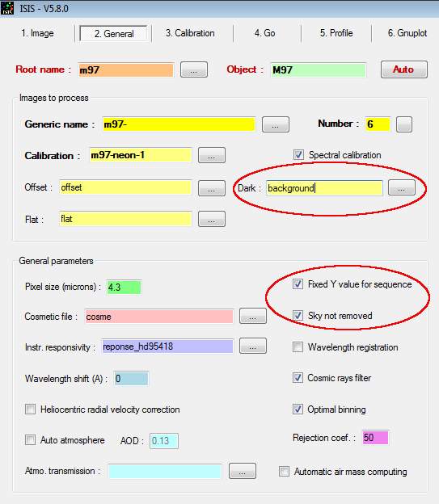Toggle Spectral calibration checkbox
The width and height of the screenshot is (439, 504).
pos(298,155)
